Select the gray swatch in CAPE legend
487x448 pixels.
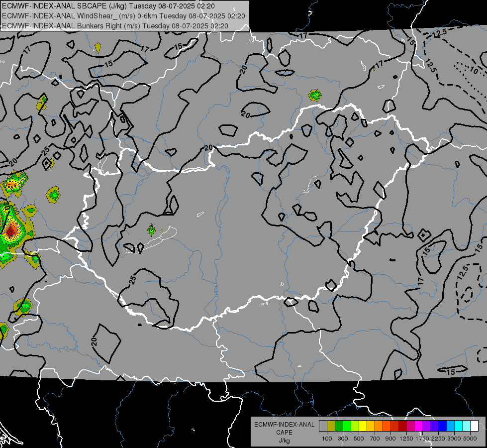tap(323, 426)
